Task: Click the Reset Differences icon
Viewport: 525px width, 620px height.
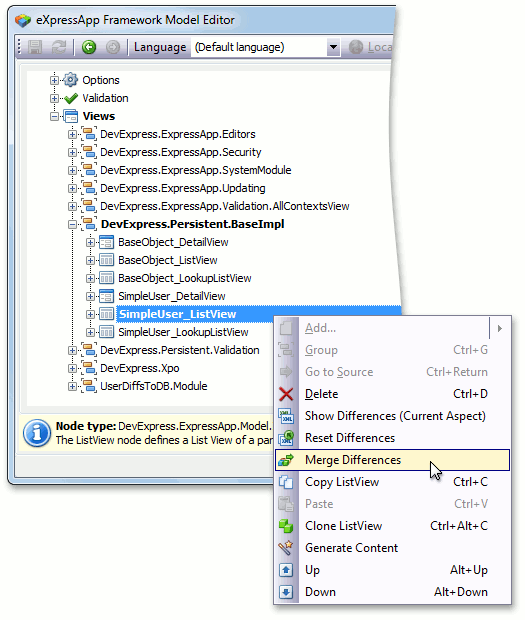Action: (286, 438)
